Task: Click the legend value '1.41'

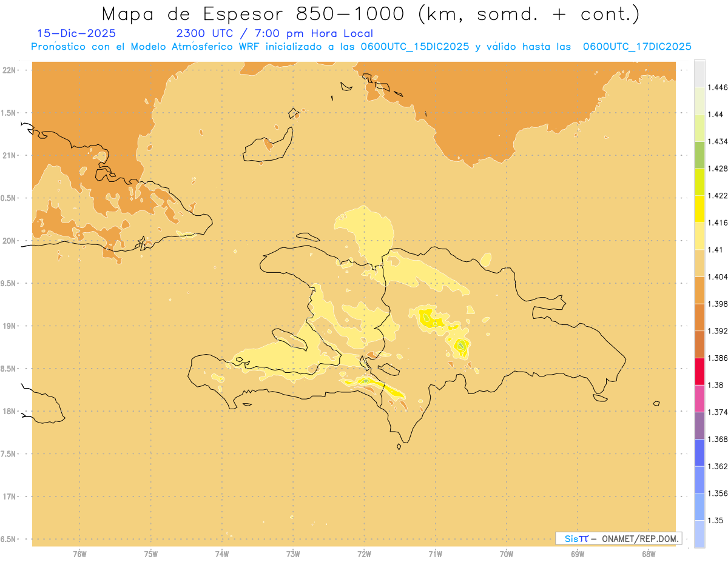Action: [716, 250]
